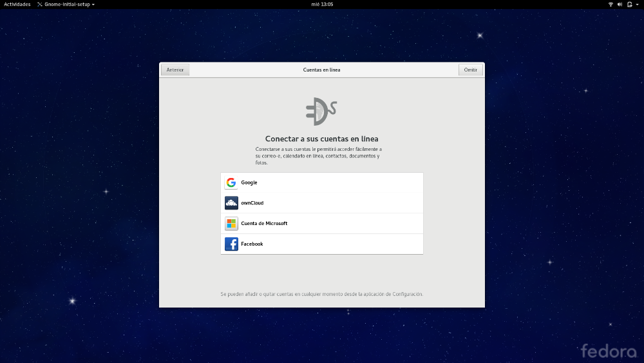This screenshot has height=363, width=644.
Task: Click the Configuración note at window bottom
Action: [321, 295]
